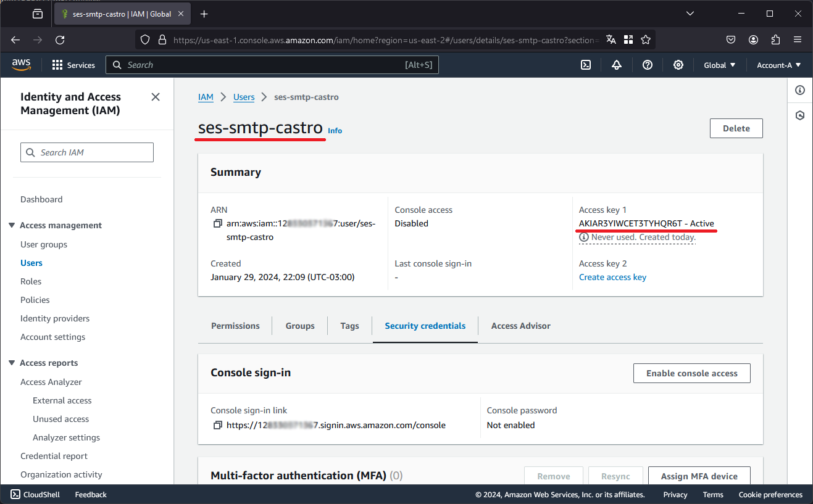The height and width of the screenshot is (504, 813).
Task: Close the IAM navigation panel
Action: tap(156, 97)
